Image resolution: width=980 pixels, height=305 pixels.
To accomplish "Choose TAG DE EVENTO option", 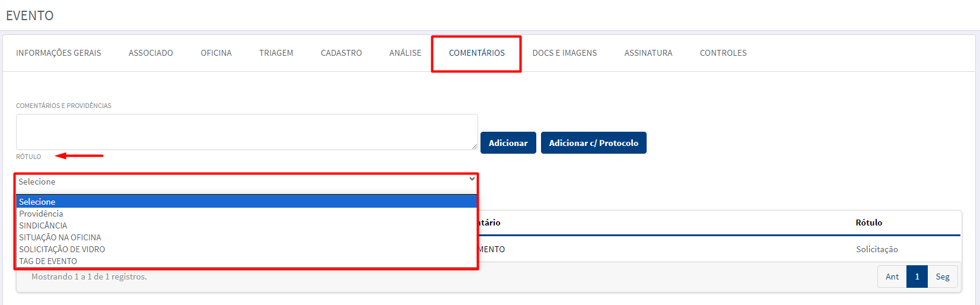I will click(x=247, y=261).
